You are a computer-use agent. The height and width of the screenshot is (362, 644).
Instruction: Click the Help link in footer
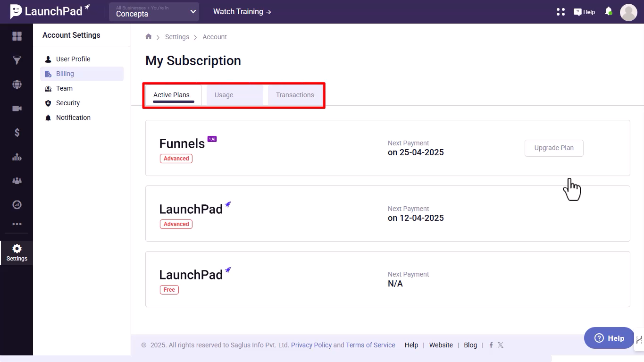411,345
